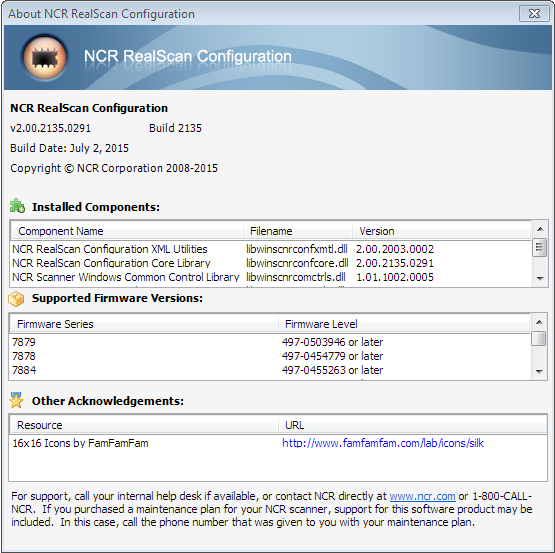The image size is (555, 553).
Task: Click the star medal Other Acknowledgements icon
Action: [x=16, y=400]
